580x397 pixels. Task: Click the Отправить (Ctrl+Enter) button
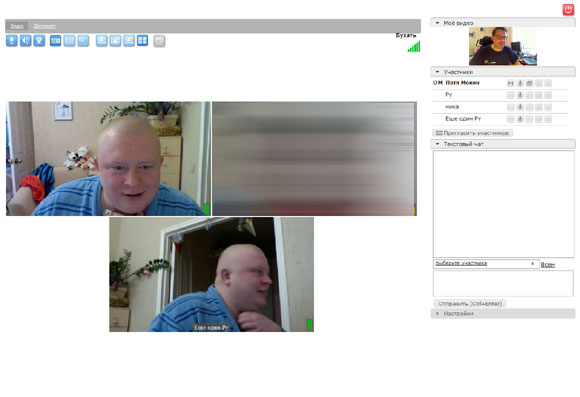(470, 303)
